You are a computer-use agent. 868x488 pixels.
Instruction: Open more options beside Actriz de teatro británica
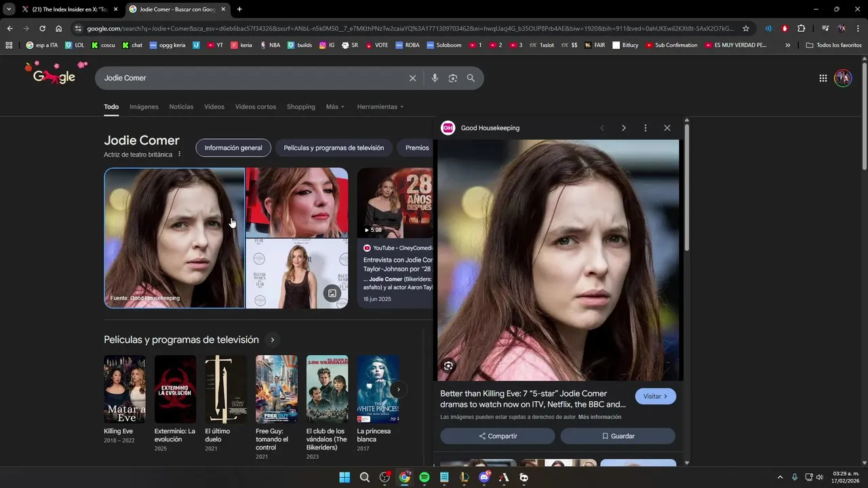tap(180, 155)
